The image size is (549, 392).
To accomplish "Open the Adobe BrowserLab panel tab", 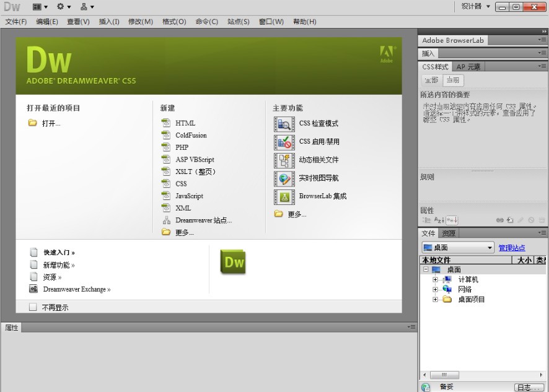I will tap(453, 40).
